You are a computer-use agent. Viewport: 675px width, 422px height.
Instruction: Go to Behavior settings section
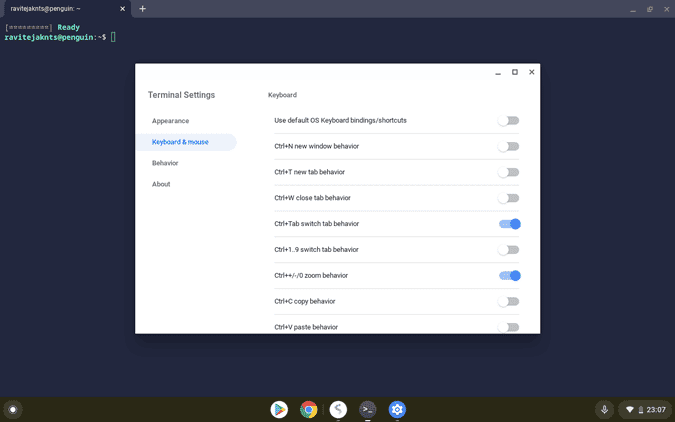165,163
